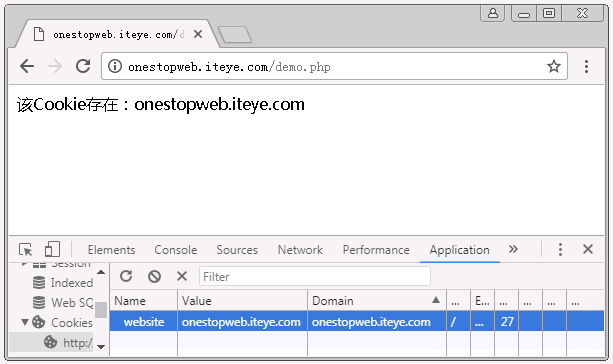Switch to the Console tab
This screenshot has width=613, height=364.
[176, 250]
